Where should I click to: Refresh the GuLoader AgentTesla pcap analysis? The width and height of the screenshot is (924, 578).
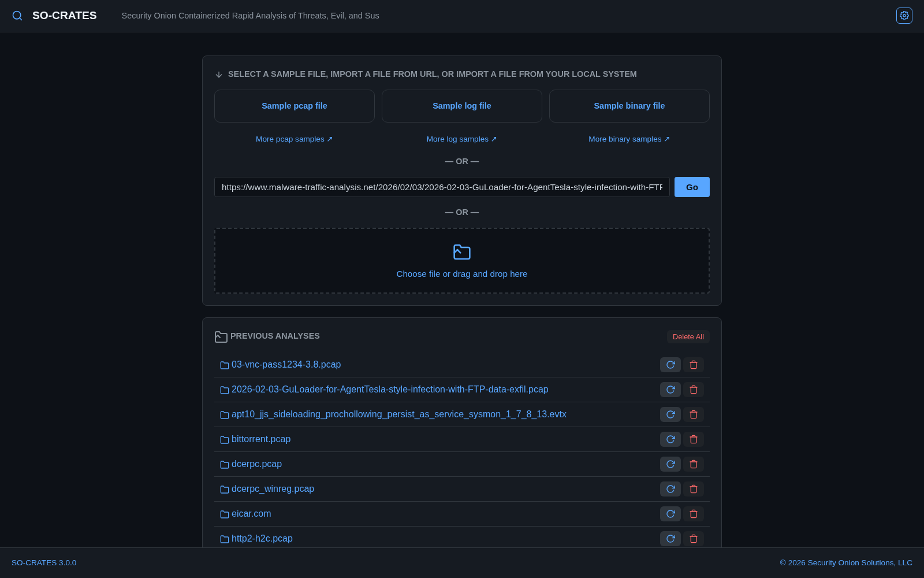click(x=670, y=390)
